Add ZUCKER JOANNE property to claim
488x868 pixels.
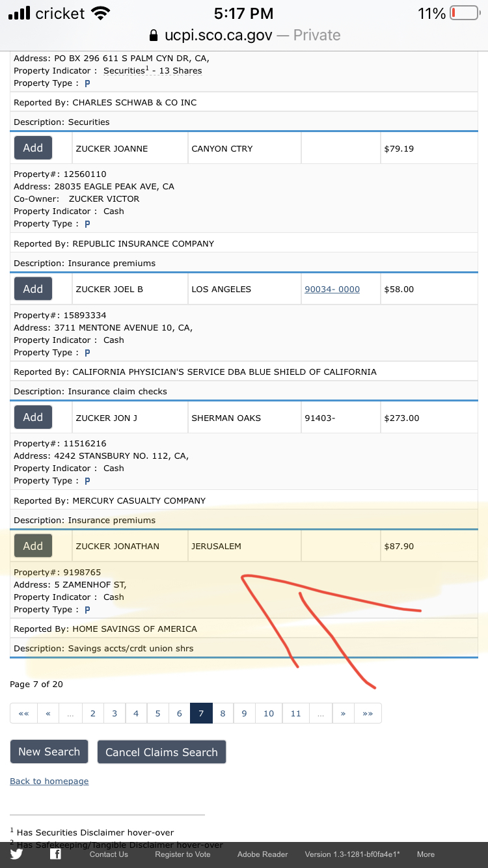point(33,148)
